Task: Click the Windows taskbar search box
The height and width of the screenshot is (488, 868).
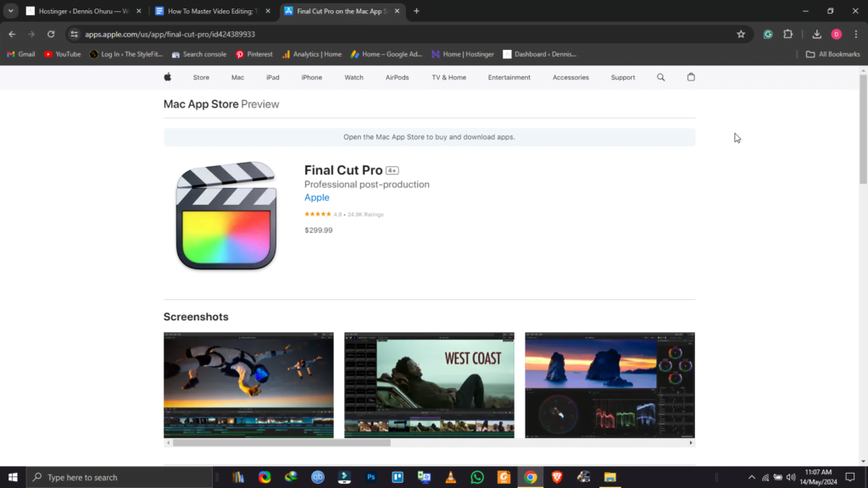Action: click(x=120, y=477)
